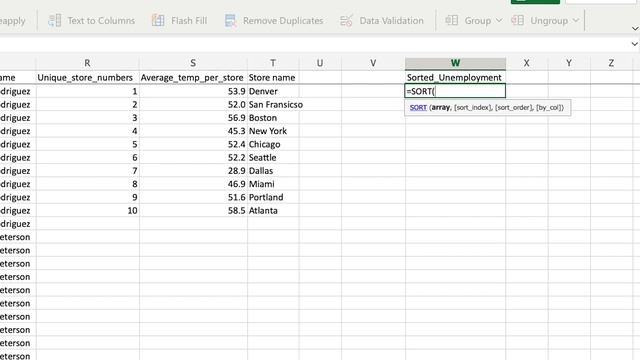Click the Sorted_Unemployment header cell

coord(455,78)
